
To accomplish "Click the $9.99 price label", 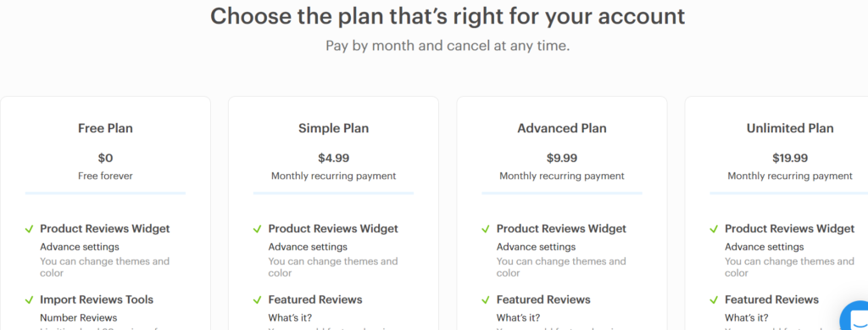I will click(x=562, y=159).
